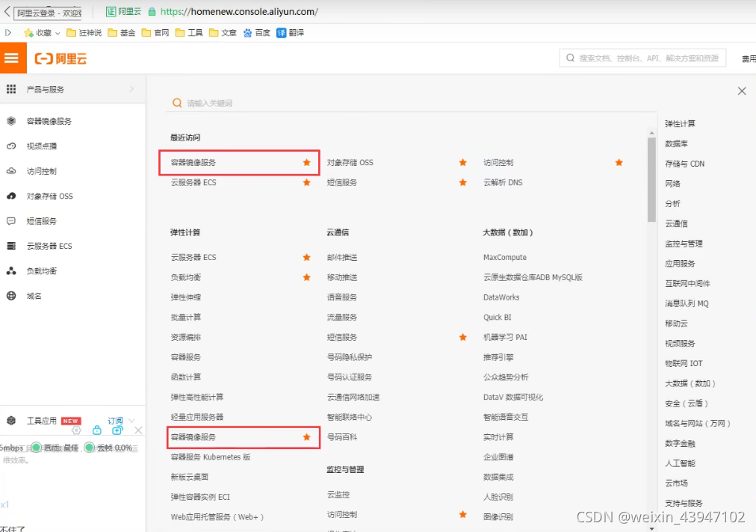Image resolution: width=756 pixels, height=532 pixels.
Task: Open 视频点播 in the left sidebar
Action: 42,146
